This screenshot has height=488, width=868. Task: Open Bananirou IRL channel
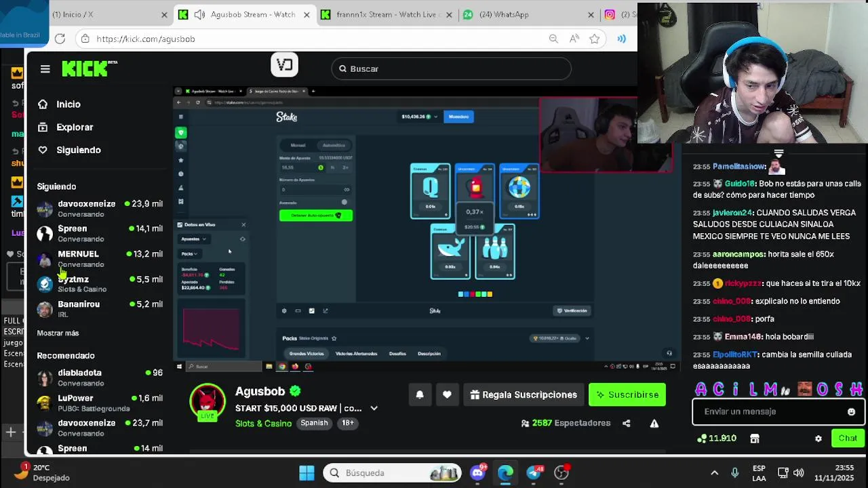pos(100,308)
